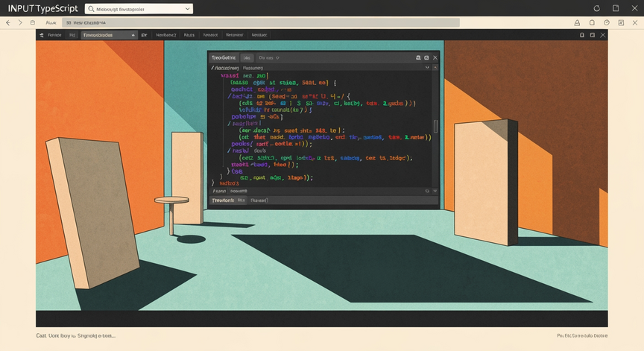
Task: Open the highlighted dropdown in the inner dark toolbar
Action: tap(108, 35)
